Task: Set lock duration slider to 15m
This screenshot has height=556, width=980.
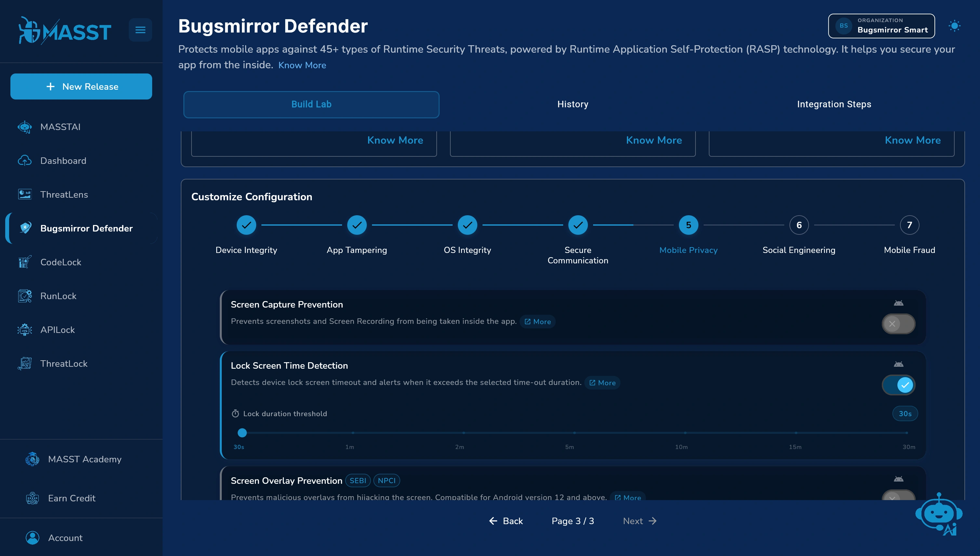Action: (x=796, y=433)
